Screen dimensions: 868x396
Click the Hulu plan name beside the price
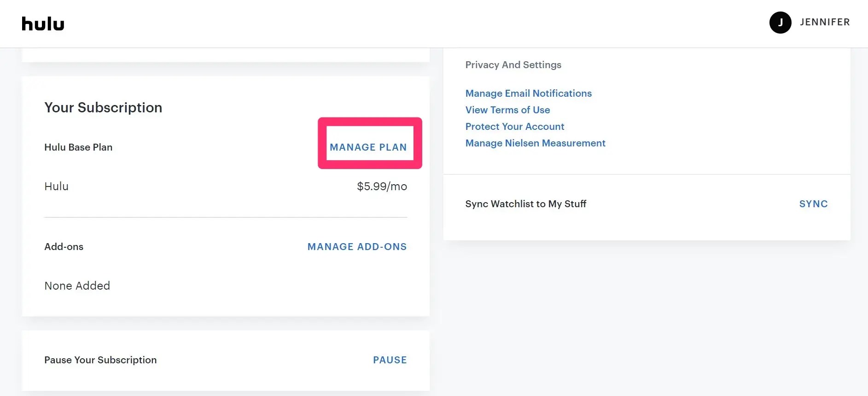click(56, 186)
